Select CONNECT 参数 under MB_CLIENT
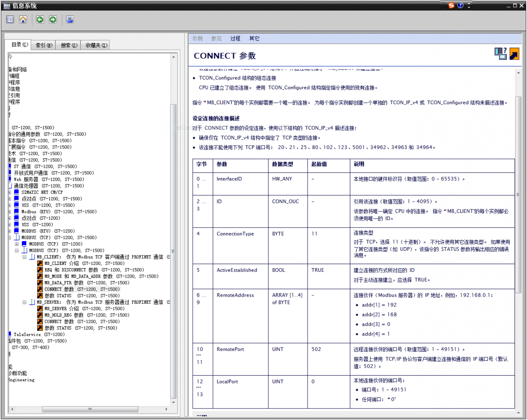The width and height of the screenshot is (527, 420). [x=82, y=289]
